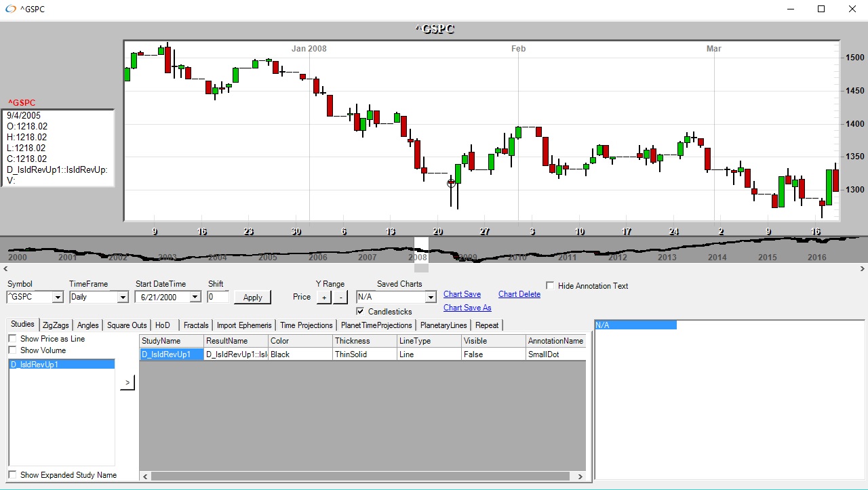Check Show Price as Line
Screen dimensions: 868x490
(x=12, y=339)
